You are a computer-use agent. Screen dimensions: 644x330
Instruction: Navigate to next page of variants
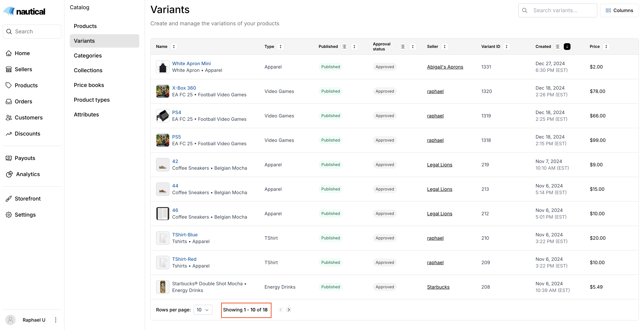[x=289, y=310]
